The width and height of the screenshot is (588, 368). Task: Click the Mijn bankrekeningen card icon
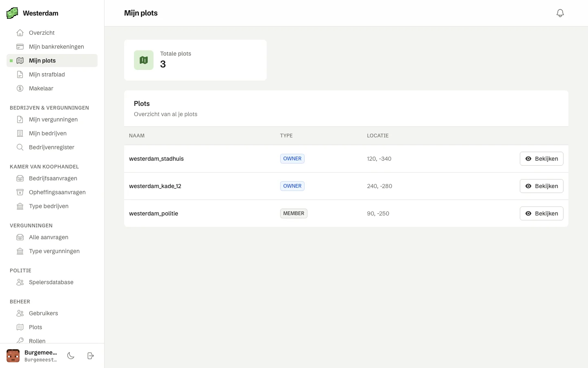[x=20, y=47]
